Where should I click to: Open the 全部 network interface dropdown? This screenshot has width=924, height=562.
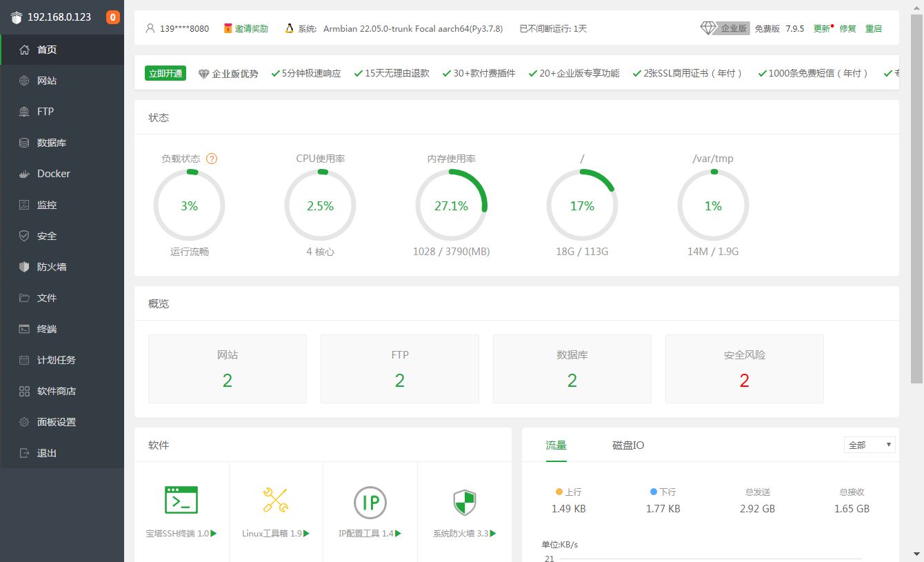[x=869, y=445]
